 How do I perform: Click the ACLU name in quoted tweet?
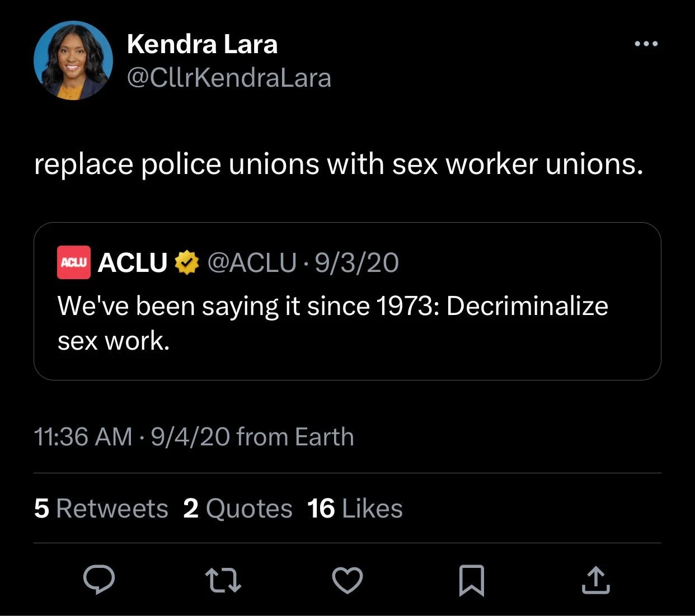[133, 262]
